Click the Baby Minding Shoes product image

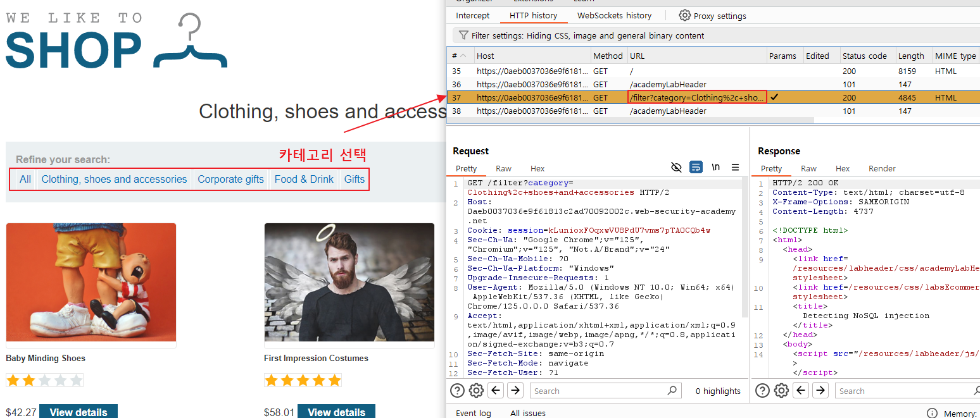[91, 283]
